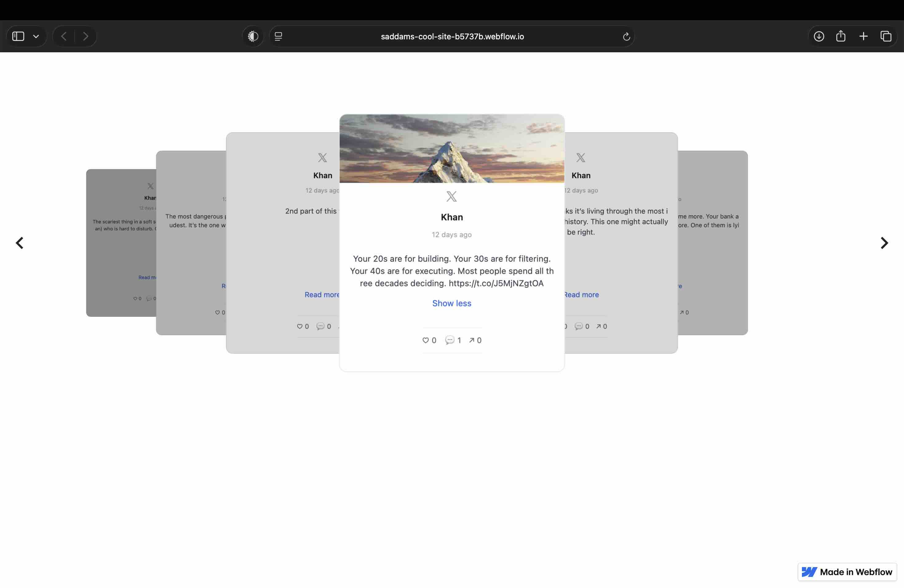Image resolution: width=904 pixels, height=588 pixels.
Task: Show tab overview icon
Action: tap(886, 37)
